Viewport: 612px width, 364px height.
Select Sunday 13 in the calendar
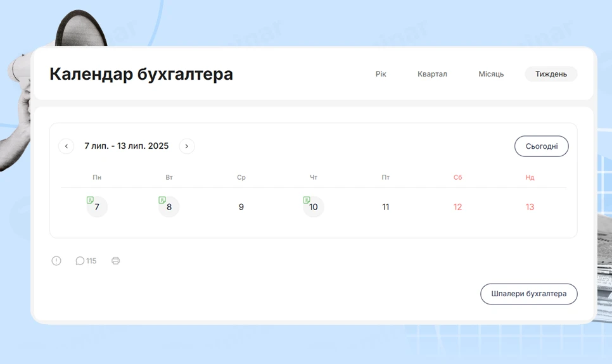(x=530, y=207)
